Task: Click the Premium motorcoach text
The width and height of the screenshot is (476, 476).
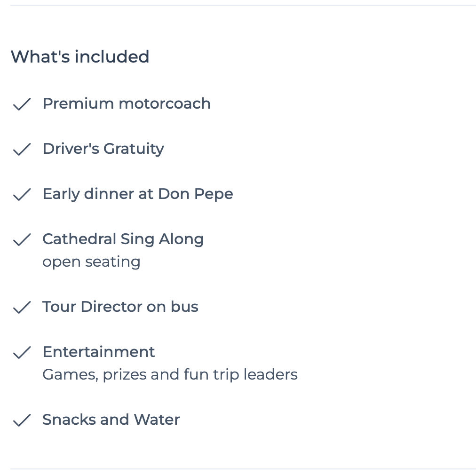Action: click(127, 103)
